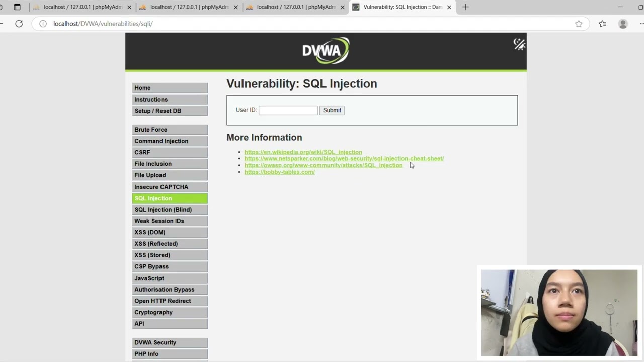Add page to favorites with star icon
The height and width of the screenshot is (362, 644).
[x=579, y=24]
